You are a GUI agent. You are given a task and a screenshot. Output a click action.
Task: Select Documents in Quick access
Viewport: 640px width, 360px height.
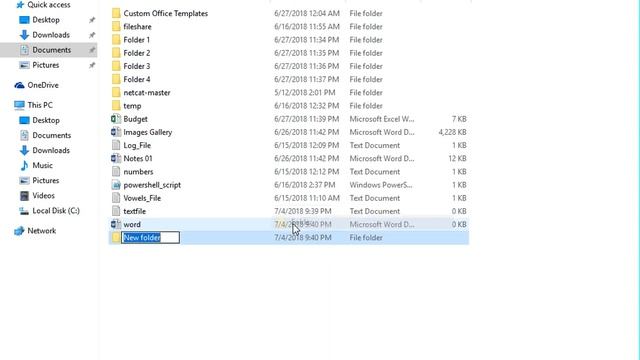click(x=51, y=50)
